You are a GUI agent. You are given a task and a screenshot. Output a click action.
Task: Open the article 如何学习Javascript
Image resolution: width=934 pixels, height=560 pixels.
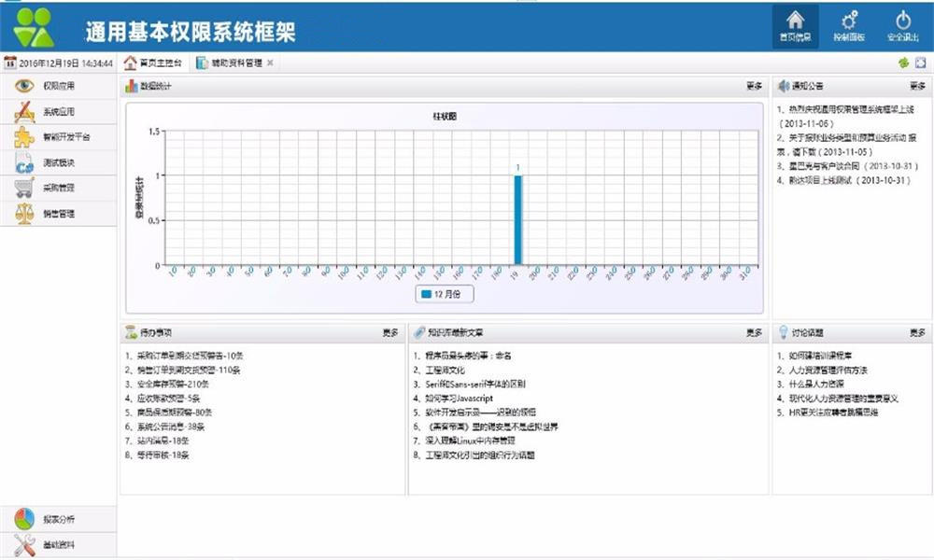453,399
